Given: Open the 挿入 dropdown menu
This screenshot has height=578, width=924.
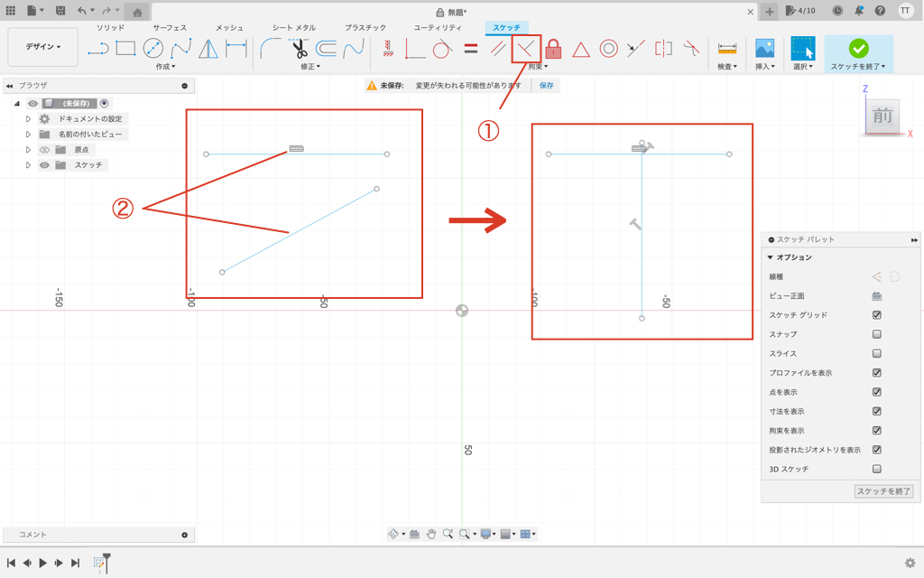Looking at the screenshot, I should click(x=765, y=67).
